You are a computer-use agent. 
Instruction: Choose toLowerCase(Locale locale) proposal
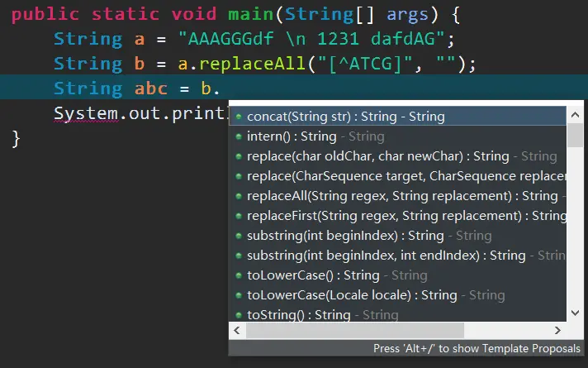point(397,295)
